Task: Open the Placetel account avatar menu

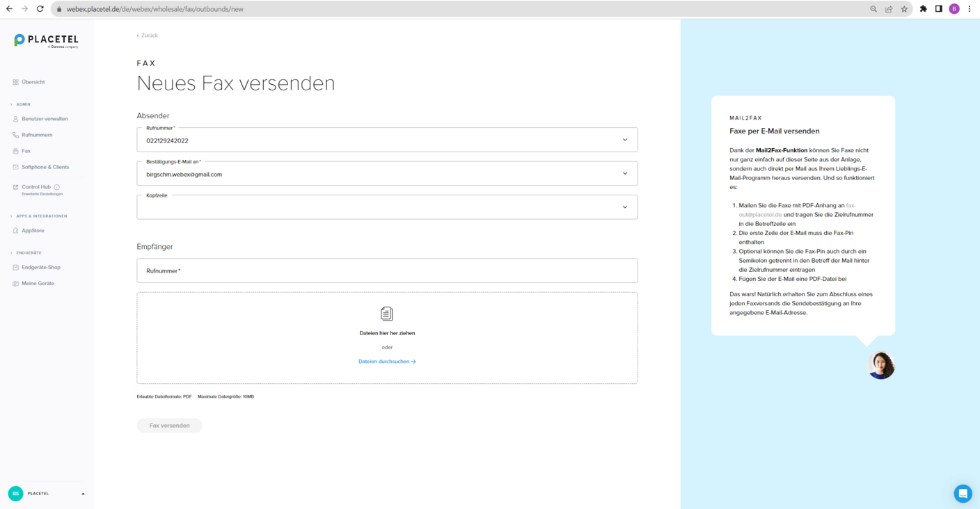Action: click(15, 494)
